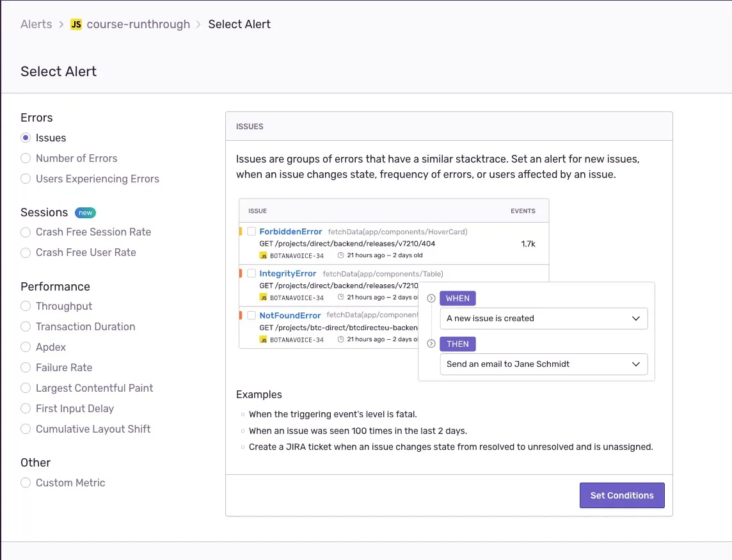Click the JS badge in NotFoundError row
Image resolution: width=732 pixels, height=560 pixels.
(x=264, y=340)
